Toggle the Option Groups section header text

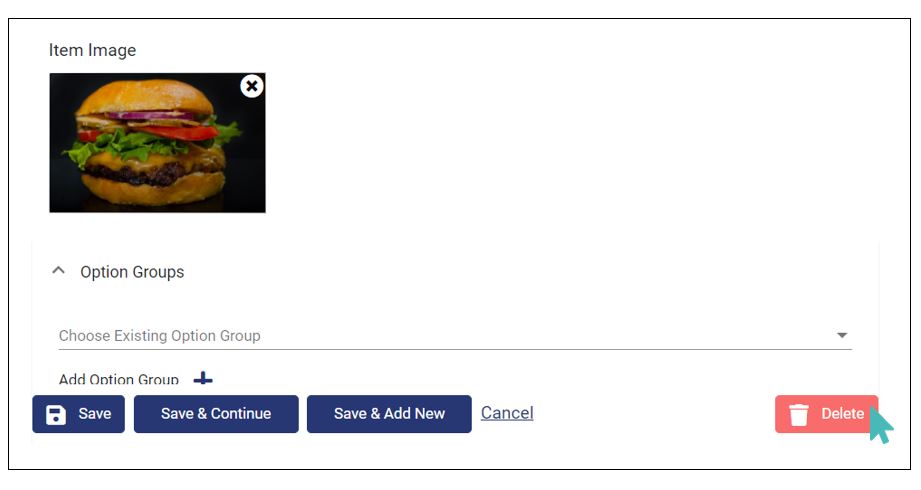click(132, 272)
